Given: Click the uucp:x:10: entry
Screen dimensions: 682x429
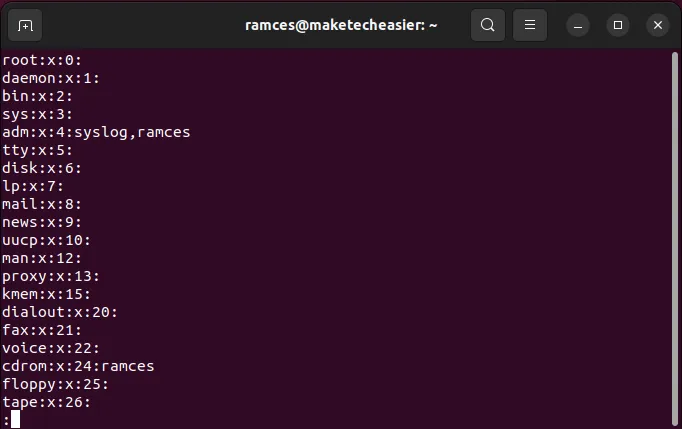Looking at the screenshot, I should click(x=47, y=240).
